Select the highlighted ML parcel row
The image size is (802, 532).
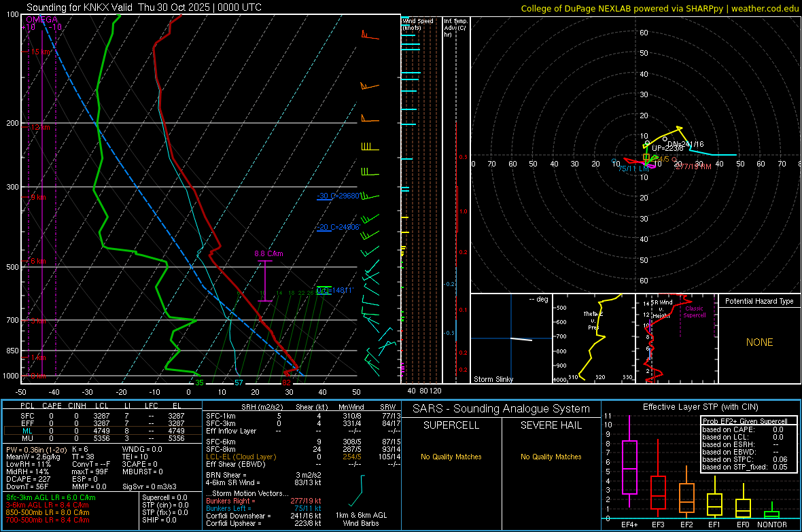[102, 431]
